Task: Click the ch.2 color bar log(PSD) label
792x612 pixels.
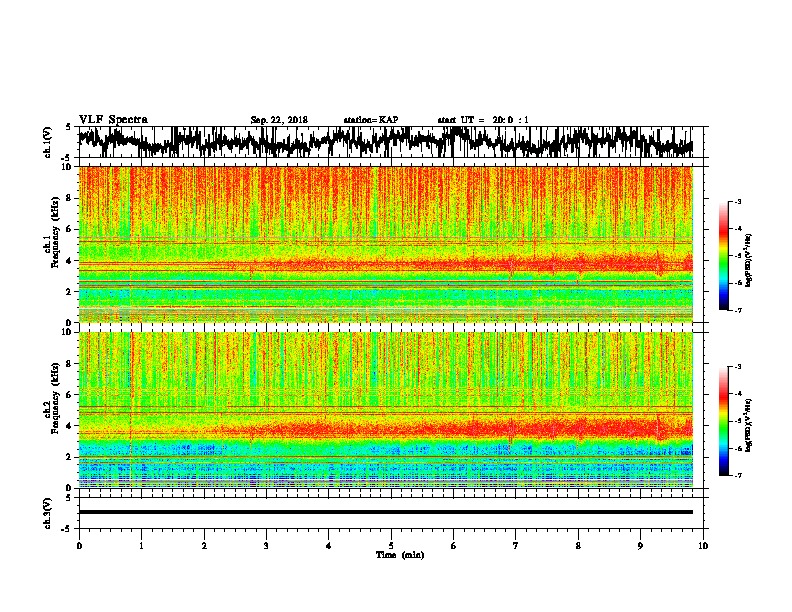Action: click(749, 424)
